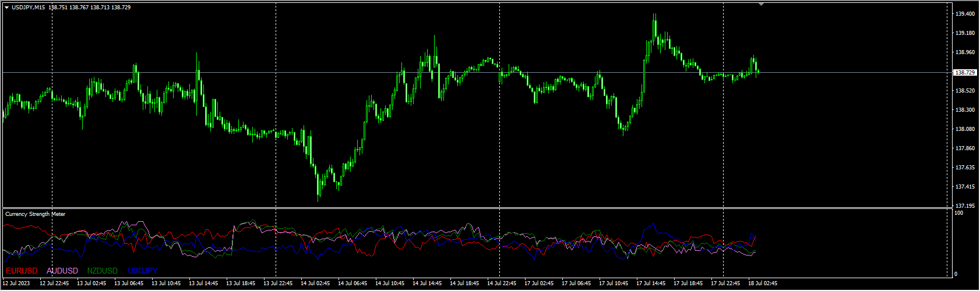Click the indicator scale 100 label
Viewport: 980px width, 291px height.
[958, 213]
